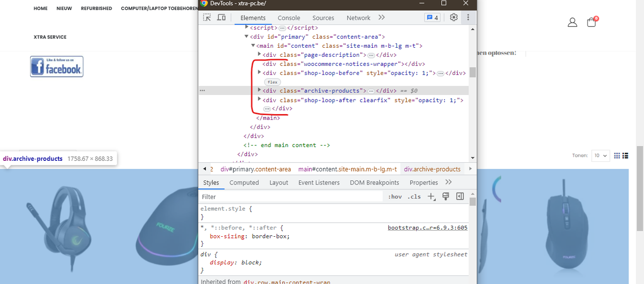Click breadcrumb main#content.site-main.m-b-lg.m-t
Image resolution: width=644 pixels, height=284 pixels.
click(x=347, y=169)
